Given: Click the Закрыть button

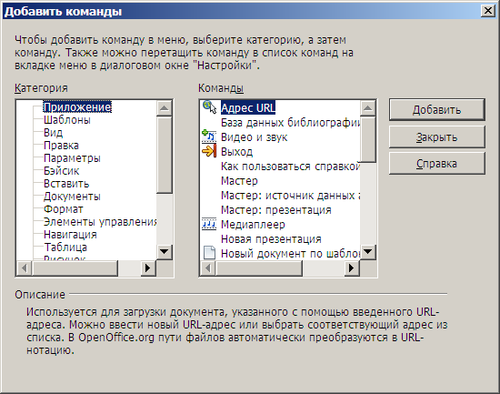Looking at the screenshot, I should coord(437,137).
